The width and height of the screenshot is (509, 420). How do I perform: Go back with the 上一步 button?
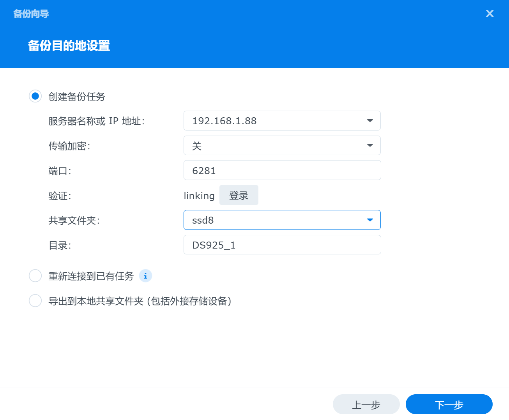point(366,404)
